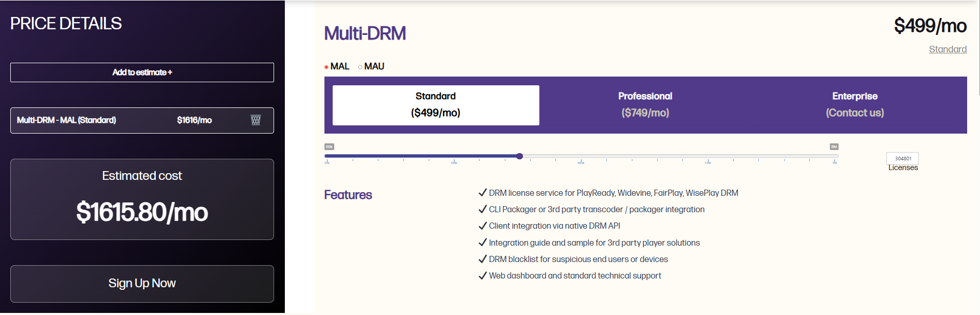Click the Add to estimate + button
This screenshot has height=315, width=980.
tap(142, 72)
